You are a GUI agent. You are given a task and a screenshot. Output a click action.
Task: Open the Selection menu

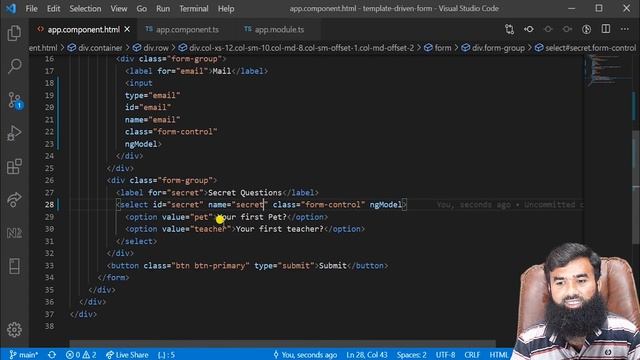(85, 9)
